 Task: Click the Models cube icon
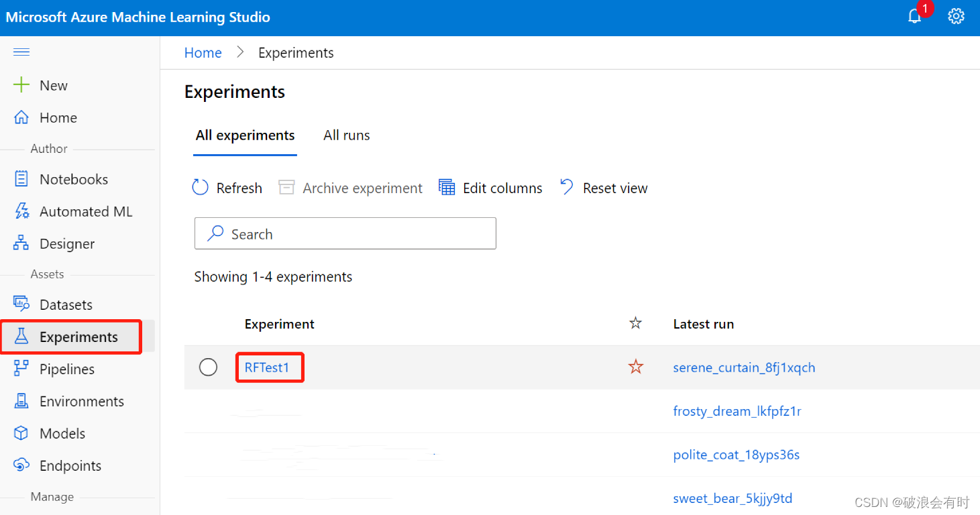pyautogui.click(x=21, y=433)
